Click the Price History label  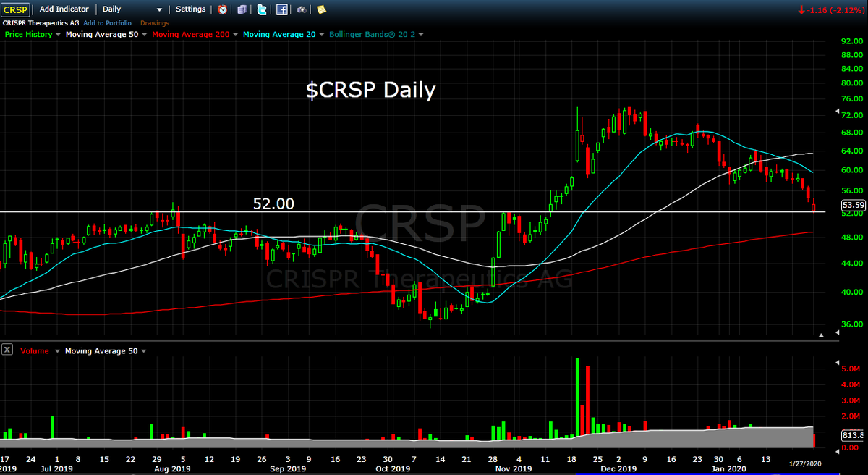pyautogui.click(x=29, y=34)
